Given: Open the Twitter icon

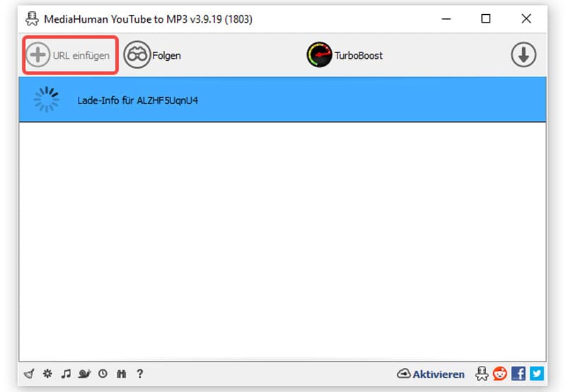Looking at the screenshot, I should [x=537, y=374].
